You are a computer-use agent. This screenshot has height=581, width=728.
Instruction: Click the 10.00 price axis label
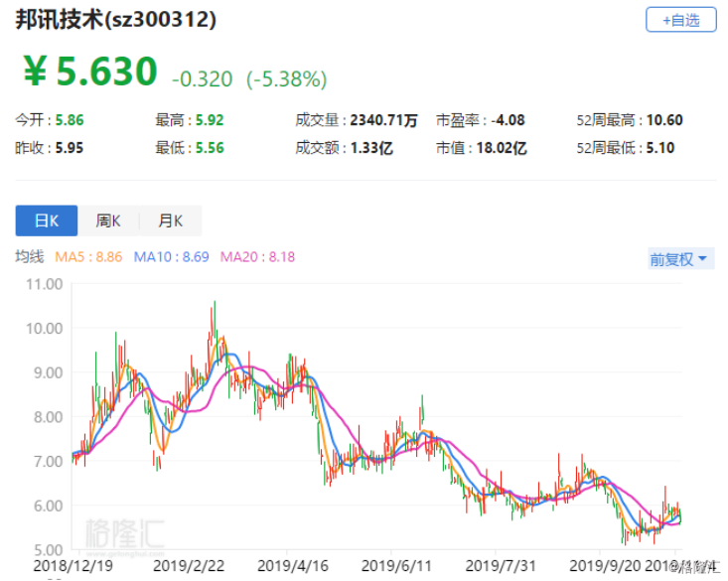coord(44,329)
